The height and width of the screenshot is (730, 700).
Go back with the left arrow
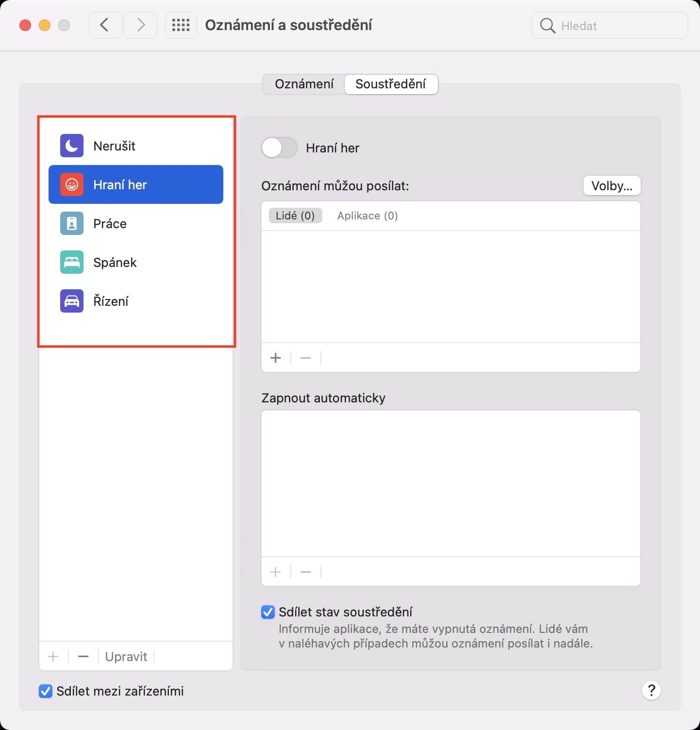pos(105,25)
